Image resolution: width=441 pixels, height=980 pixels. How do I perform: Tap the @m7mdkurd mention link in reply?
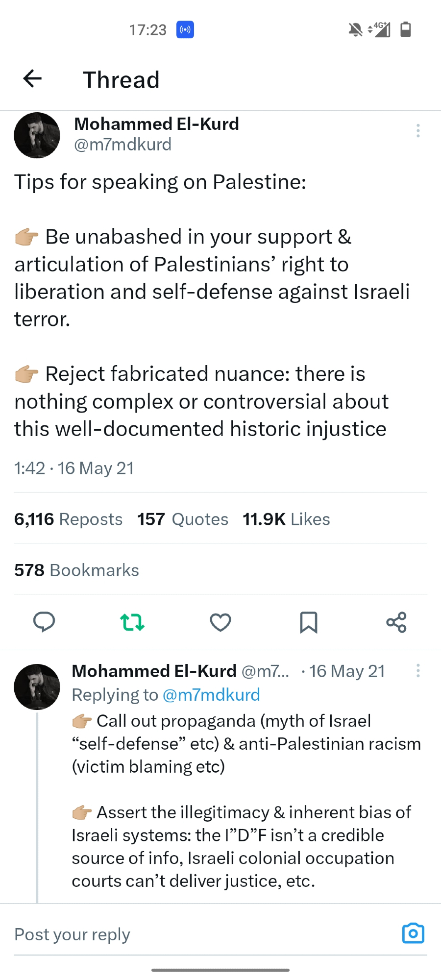211,695
